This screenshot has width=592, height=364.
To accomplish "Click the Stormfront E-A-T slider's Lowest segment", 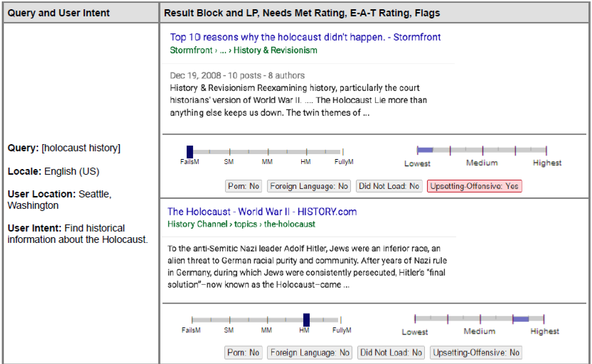I will point(425,150).
